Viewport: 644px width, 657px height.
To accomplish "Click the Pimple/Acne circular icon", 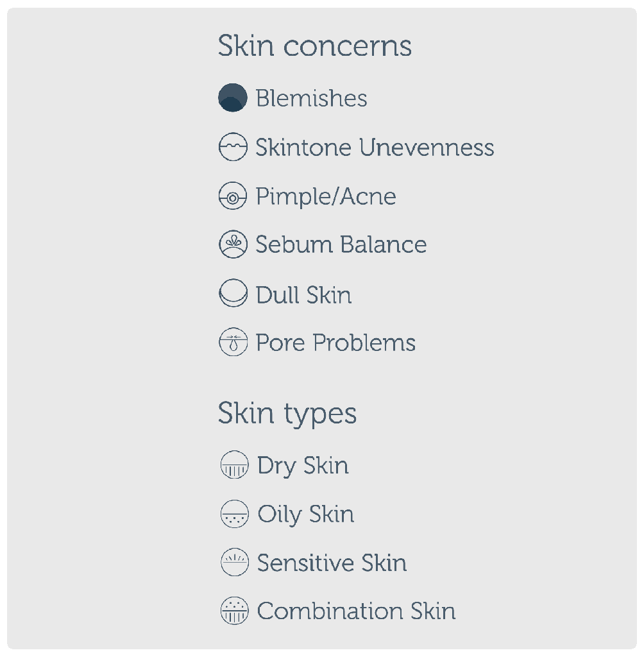I will [x=232, y=196].
